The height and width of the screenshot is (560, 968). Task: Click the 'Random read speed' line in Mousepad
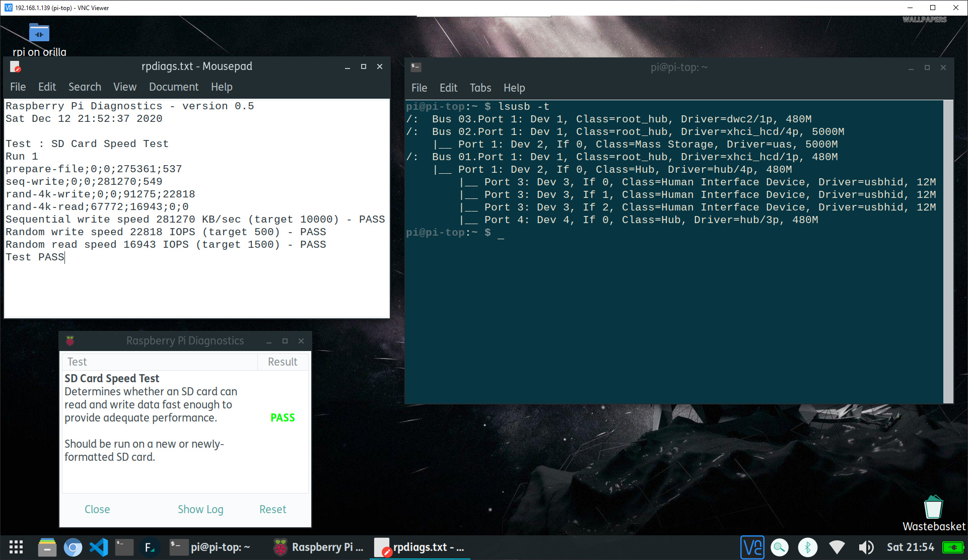tap(166, 245)
